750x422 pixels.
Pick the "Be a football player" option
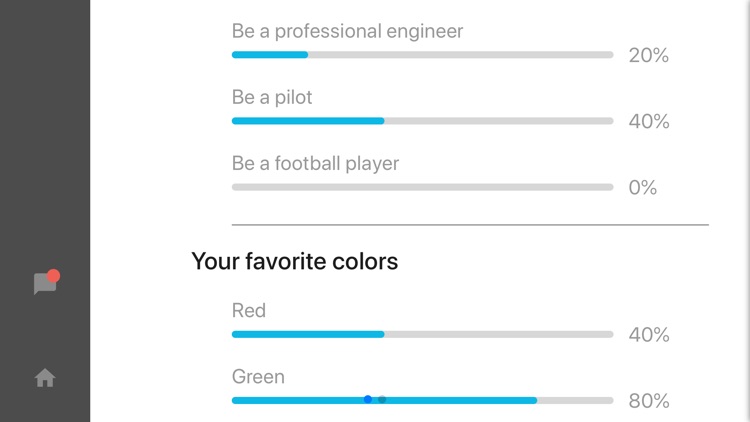tap(315, 163)
